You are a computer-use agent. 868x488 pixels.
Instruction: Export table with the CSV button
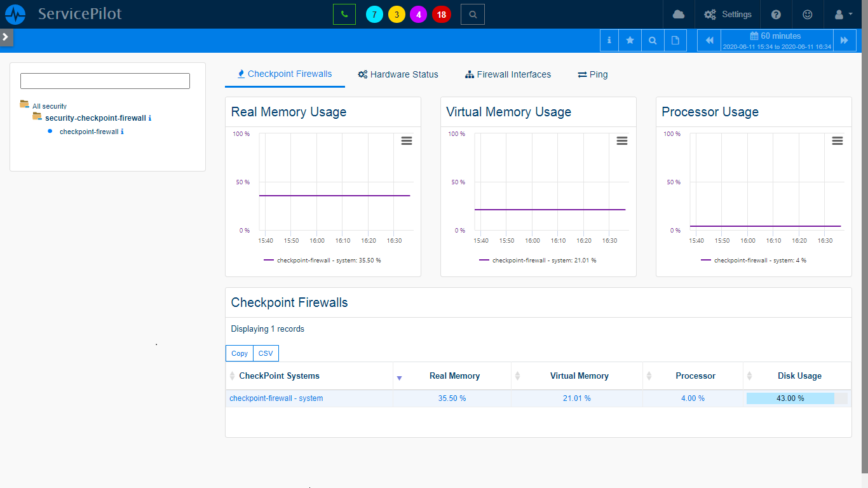(265, 353)
